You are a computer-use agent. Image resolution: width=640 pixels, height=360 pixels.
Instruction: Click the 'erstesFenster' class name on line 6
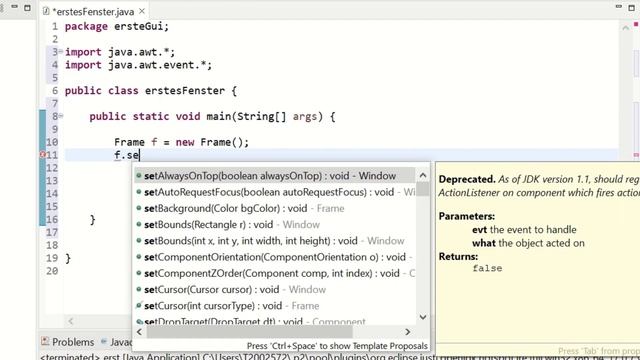[x=185, y=91]
